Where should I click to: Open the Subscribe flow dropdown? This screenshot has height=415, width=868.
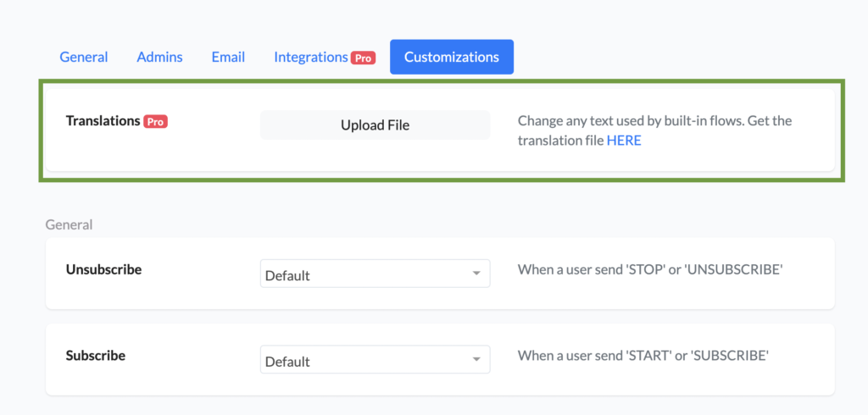point(375,362)
